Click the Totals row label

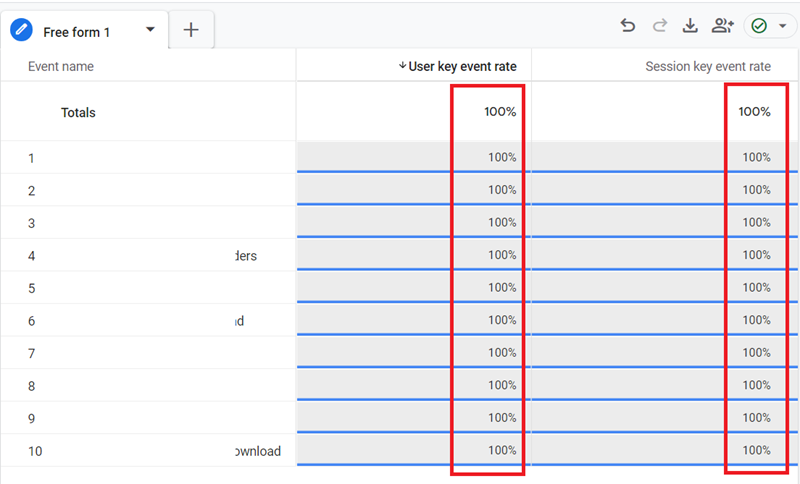[78, 113]
